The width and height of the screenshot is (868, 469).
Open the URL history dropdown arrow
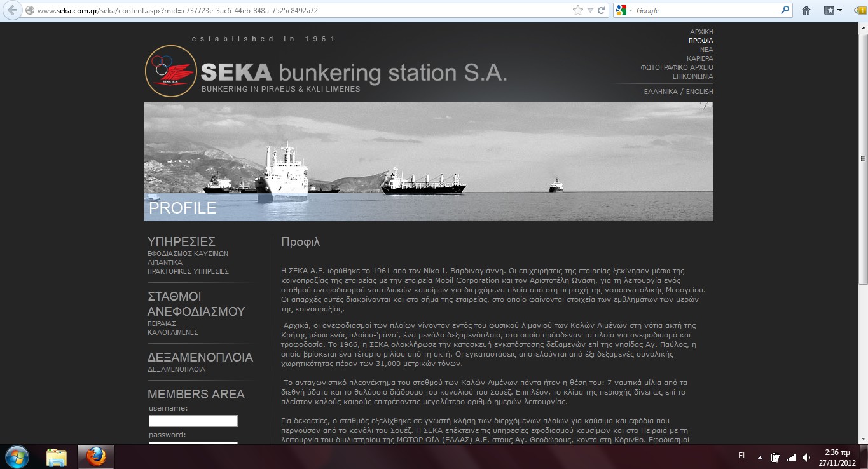[590, 11]
